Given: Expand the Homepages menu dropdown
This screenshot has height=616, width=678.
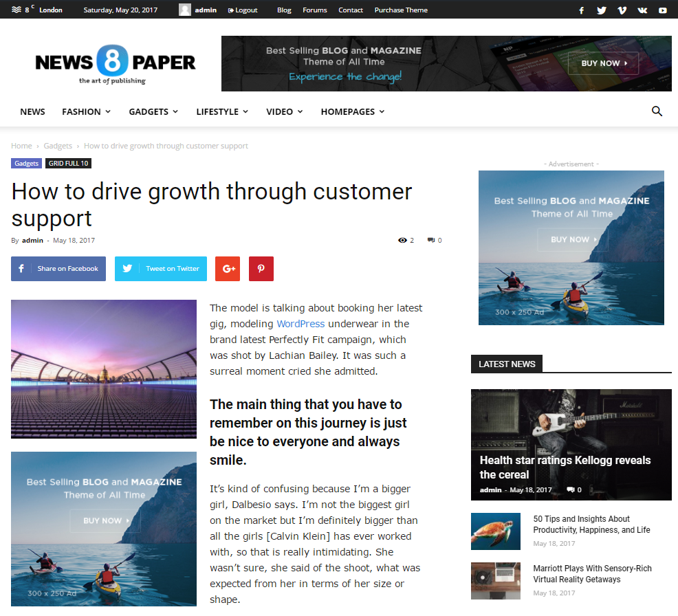Looking at the screenshot, I should pos(353,111).
